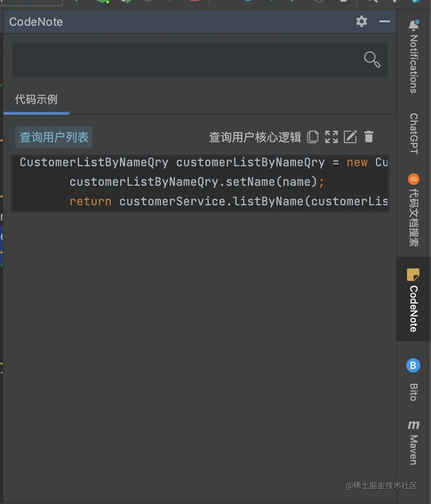Edit the snippet with the pencil icon
Viewport: 431px width, 504px height.
350,137
